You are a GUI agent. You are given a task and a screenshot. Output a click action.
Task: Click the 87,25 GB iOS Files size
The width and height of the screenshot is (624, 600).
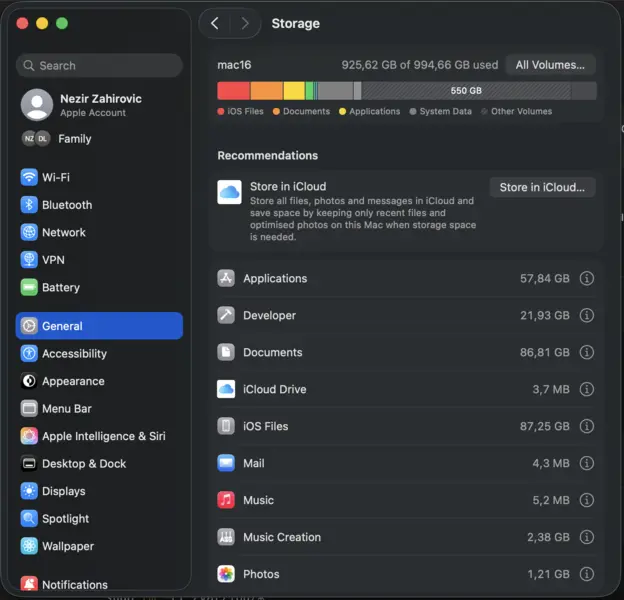(x=544, y=426)
